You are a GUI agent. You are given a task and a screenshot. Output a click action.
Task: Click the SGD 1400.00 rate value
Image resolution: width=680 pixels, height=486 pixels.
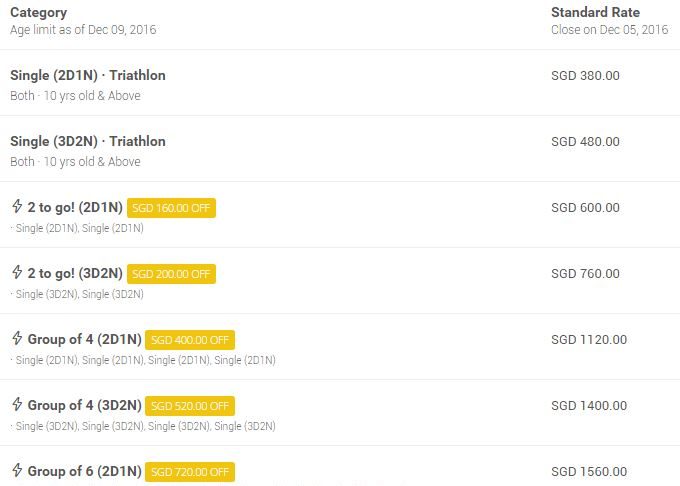(589, 406)
